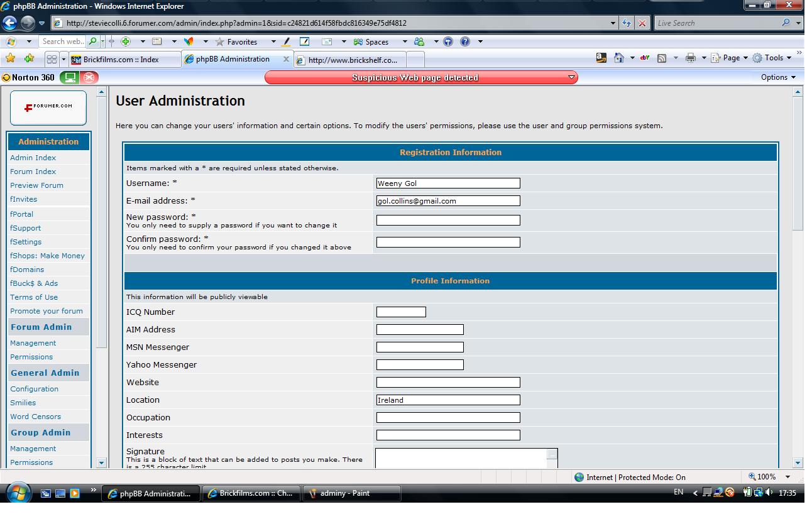Open the Smilies link
Viewport: 812px width, 524px height.
23,403
